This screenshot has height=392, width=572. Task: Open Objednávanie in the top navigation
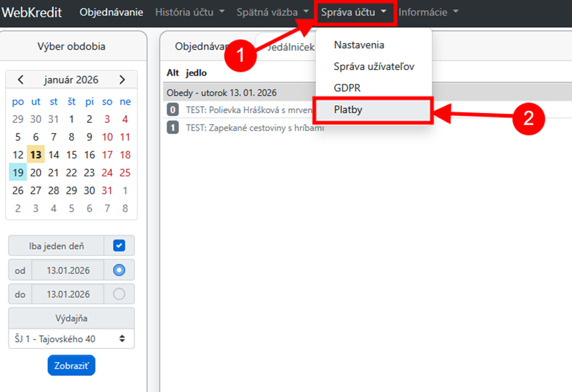click(111, 12)
